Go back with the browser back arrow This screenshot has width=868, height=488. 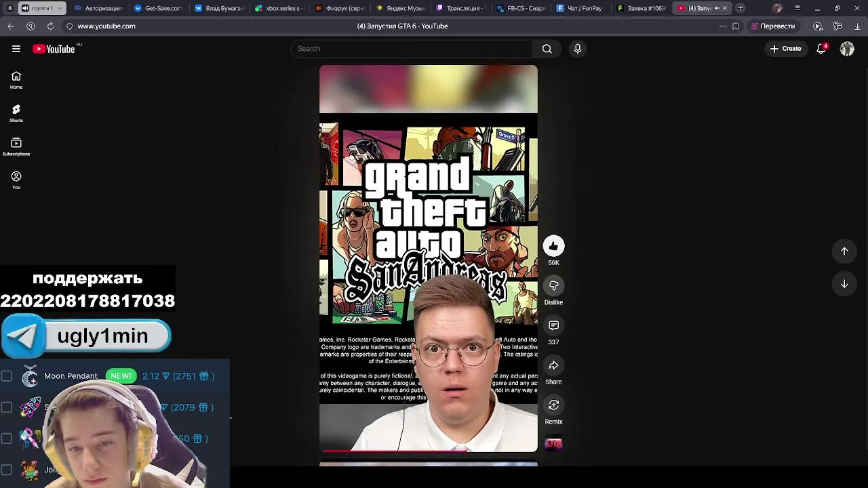(x=11, y=26)
